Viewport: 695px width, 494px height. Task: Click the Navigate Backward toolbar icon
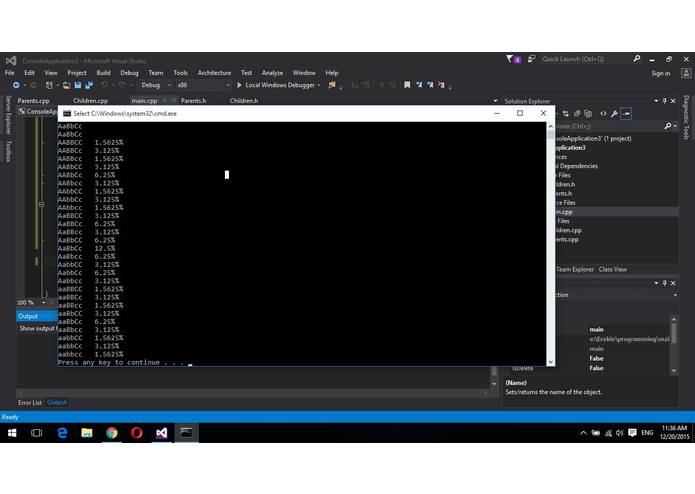tap(16, 85)
